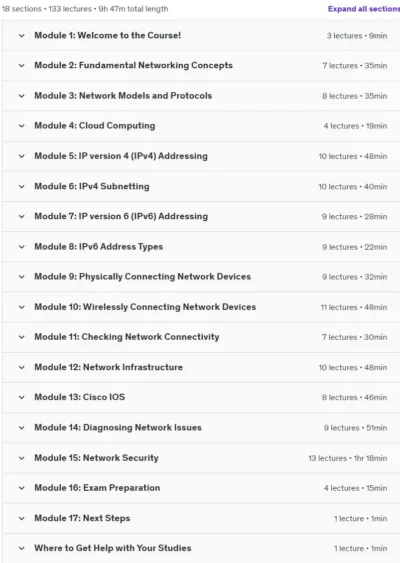This screenshot has width=400, height=563.
Task: Expand Where to Get Help with Your Studies
Action: point(201,548)
